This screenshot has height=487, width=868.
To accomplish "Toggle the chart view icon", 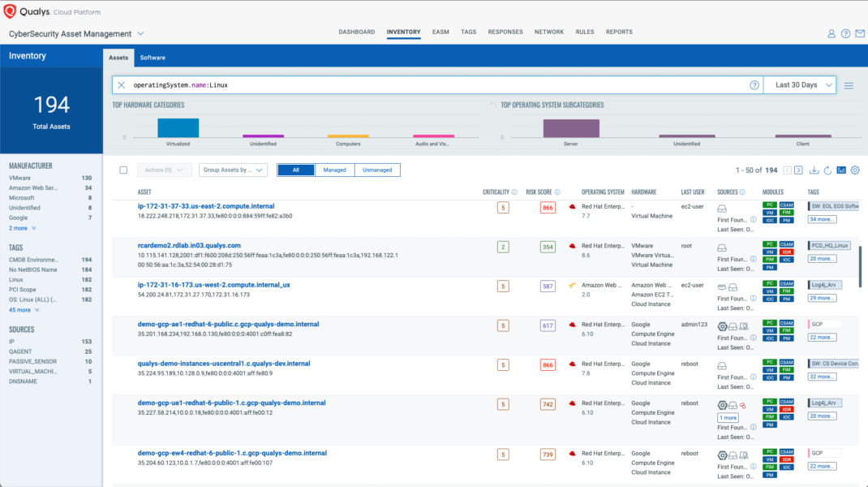I will (841, 170).
